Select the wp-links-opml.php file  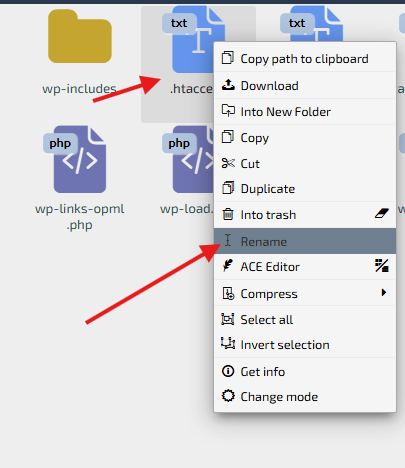click(x=80, y=178)
